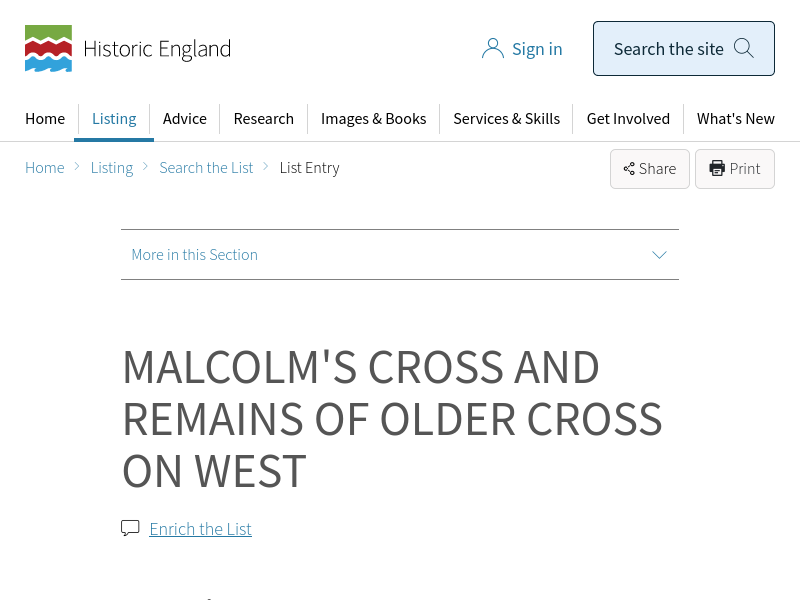
Task: Select the Listing navigation tab
Action: click(x=114, y=119)
